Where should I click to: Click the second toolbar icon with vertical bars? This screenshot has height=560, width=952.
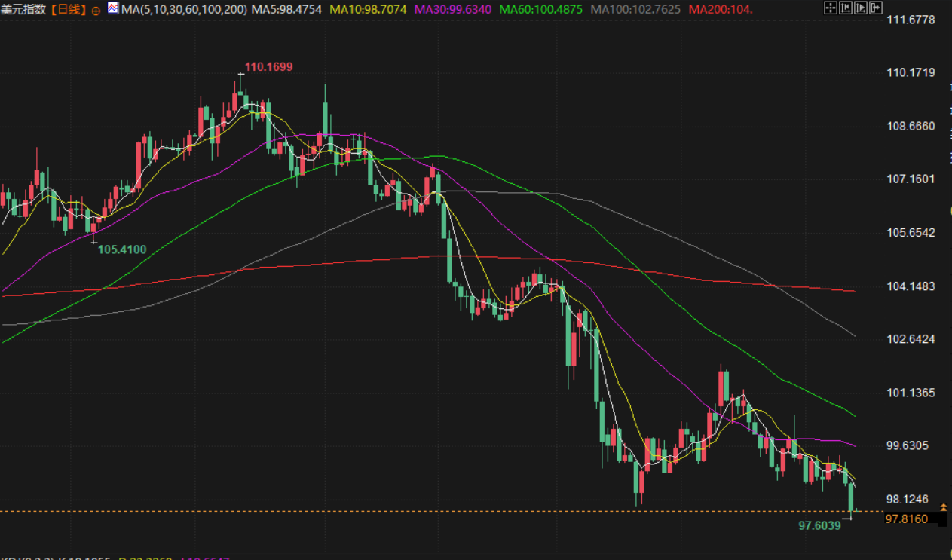[845, 9]
